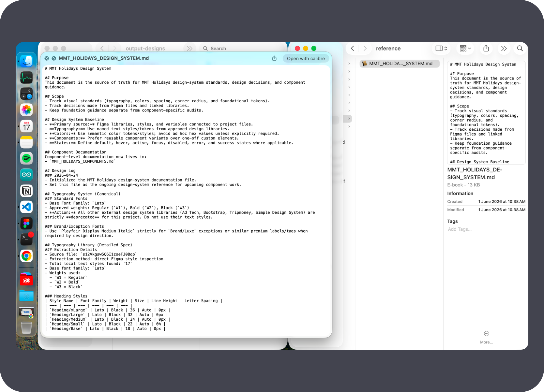Click Open with calibre button
Image resolution: width=544 pixels, height=392 pixels.
[306, 58]
